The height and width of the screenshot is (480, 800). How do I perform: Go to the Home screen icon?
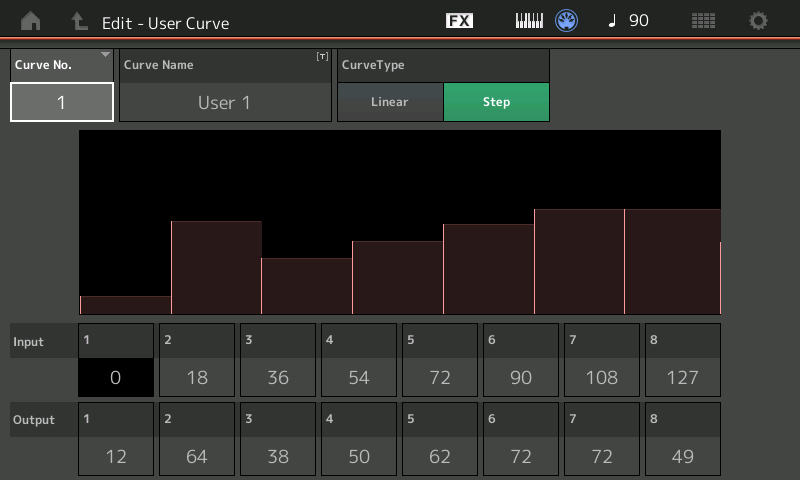31,21
